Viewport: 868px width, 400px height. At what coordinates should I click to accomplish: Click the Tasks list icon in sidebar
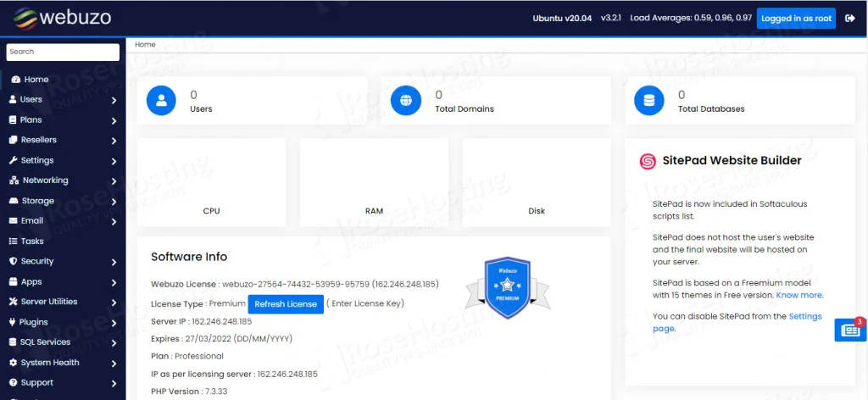click(14, 242)
